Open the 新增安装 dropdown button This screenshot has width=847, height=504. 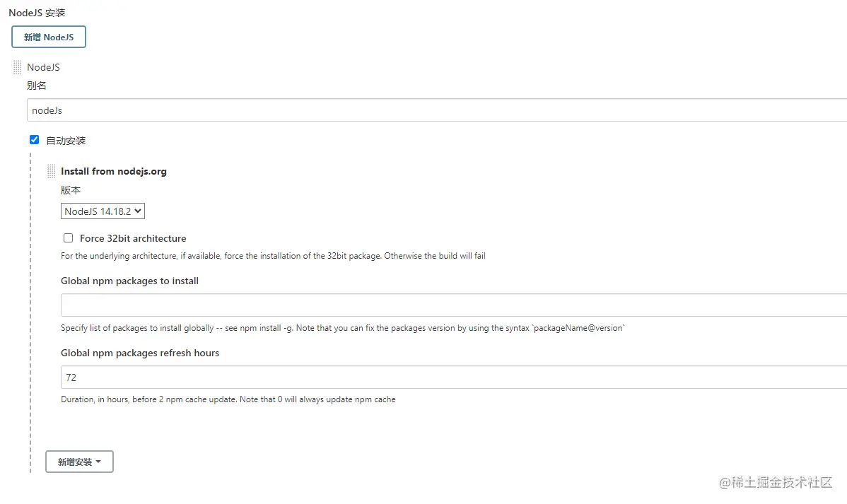79,462
